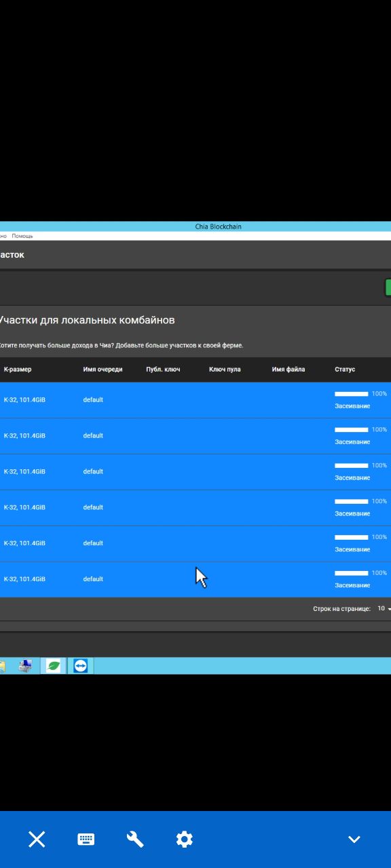Image resolution: width=391 pixels, height=868 pixels.
Task: Open the computer network taskbar icon
Action: coord(25,666)
